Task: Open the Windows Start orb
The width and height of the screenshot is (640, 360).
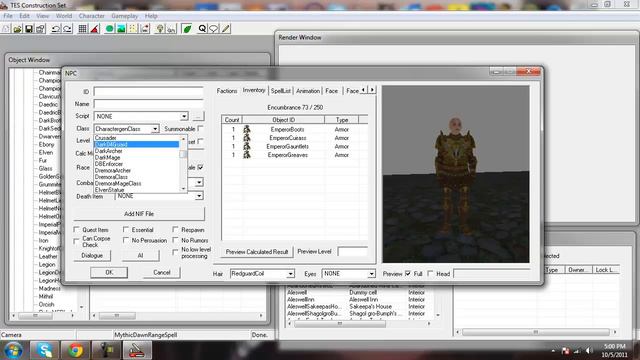Action: point(13,350)
